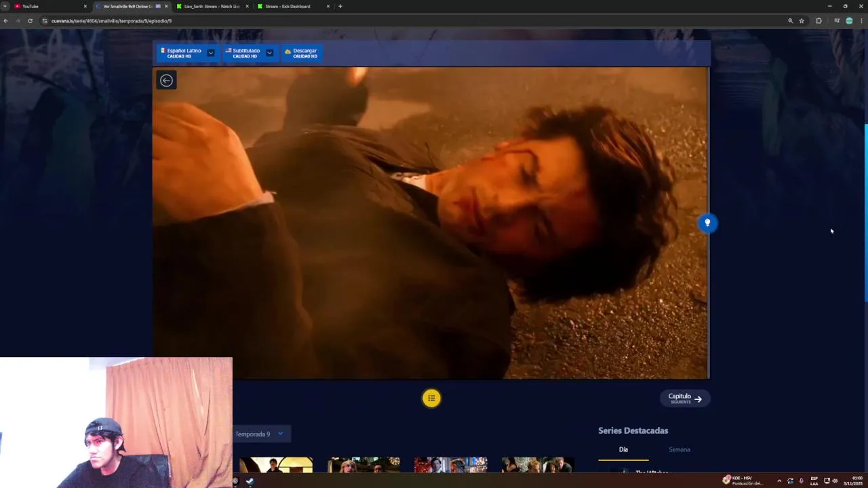Switch to the Semana tab

(679, 449)
